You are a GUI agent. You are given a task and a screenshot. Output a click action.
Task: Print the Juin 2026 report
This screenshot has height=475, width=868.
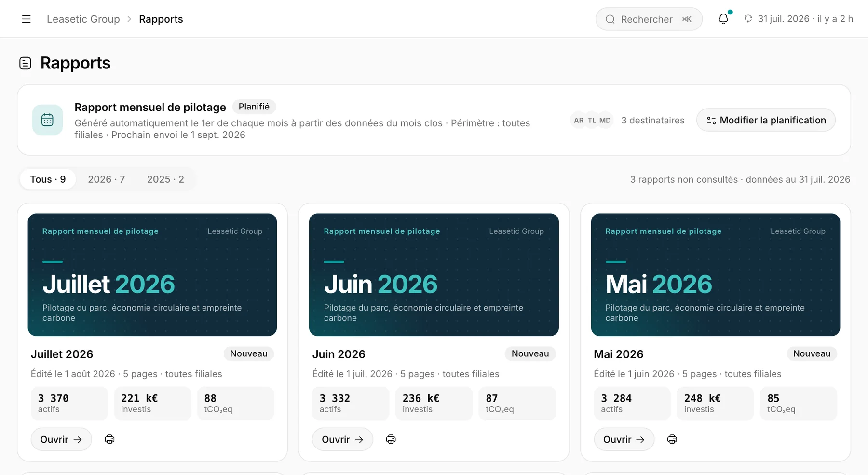[x=391, y=439]
